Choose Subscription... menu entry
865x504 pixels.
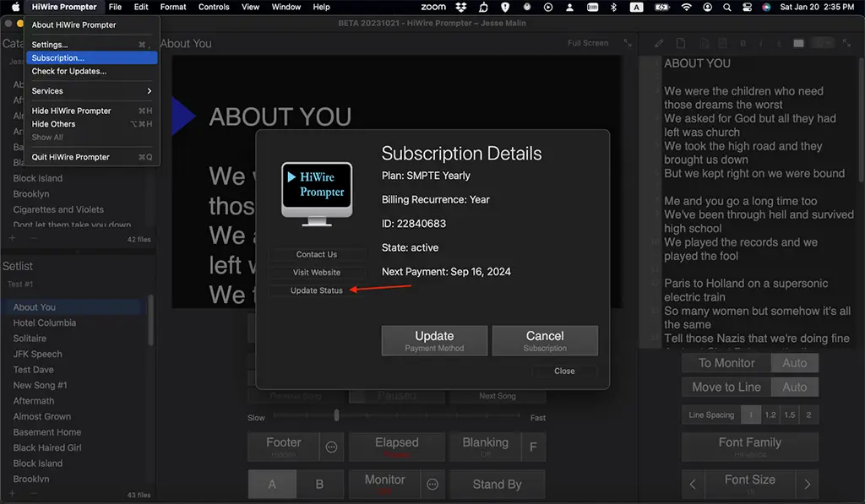click(x=93, y=58)
